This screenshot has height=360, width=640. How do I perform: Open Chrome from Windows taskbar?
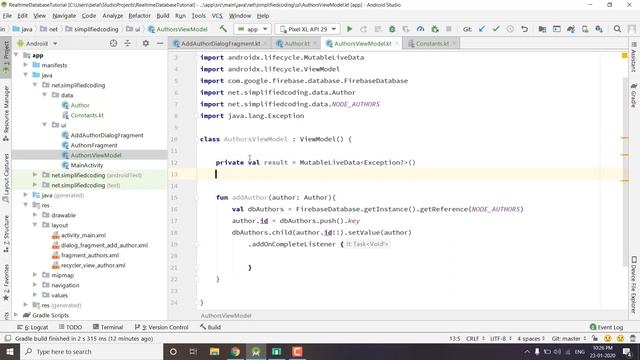[235, 351]
